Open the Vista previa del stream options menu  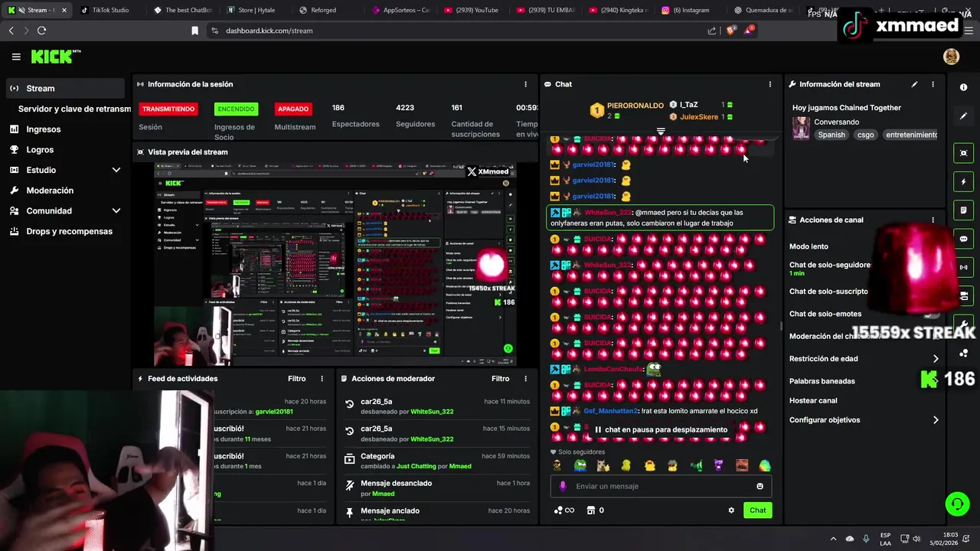(x=525, y=152)
